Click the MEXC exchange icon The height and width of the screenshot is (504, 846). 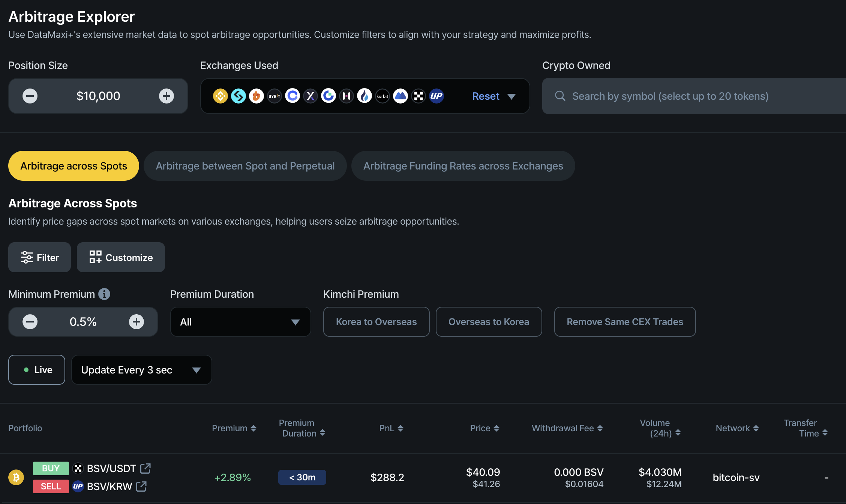400,96
